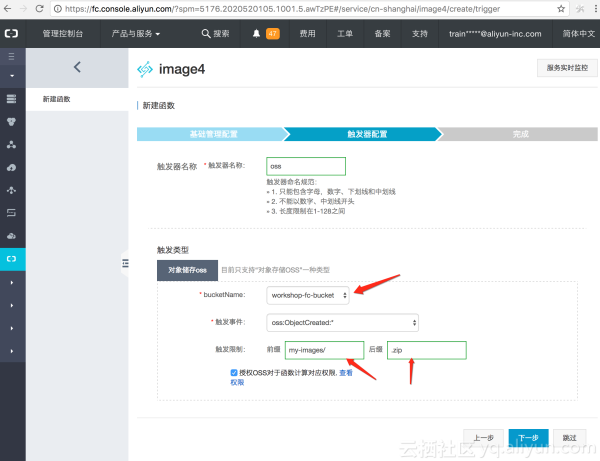This screenshot has height=461, width=600.
Task: Click the 下一步 next button
Action: pyautogui.click(x=528, y=438)
